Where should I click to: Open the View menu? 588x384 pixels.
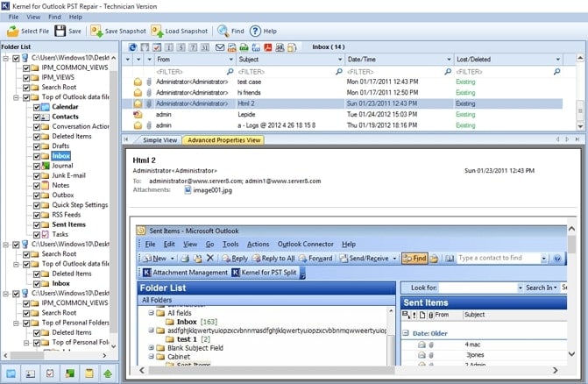coord(33,17)
